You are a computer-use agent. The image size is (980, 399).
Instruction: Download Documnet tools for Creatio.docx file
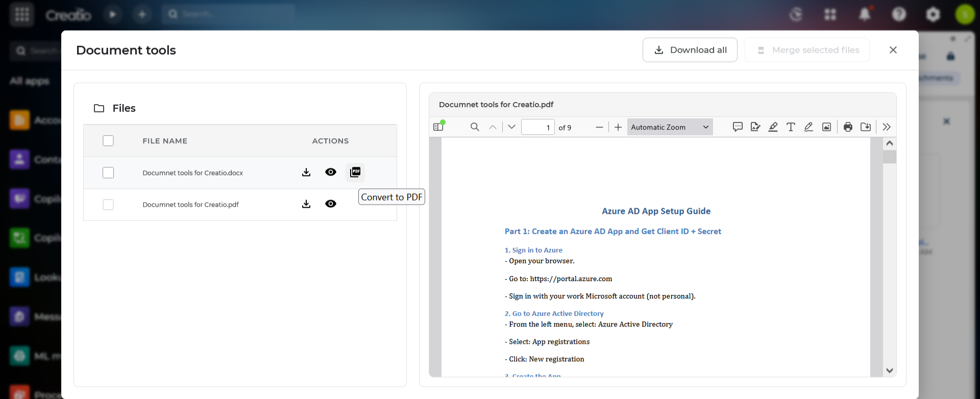coord(306,172)
